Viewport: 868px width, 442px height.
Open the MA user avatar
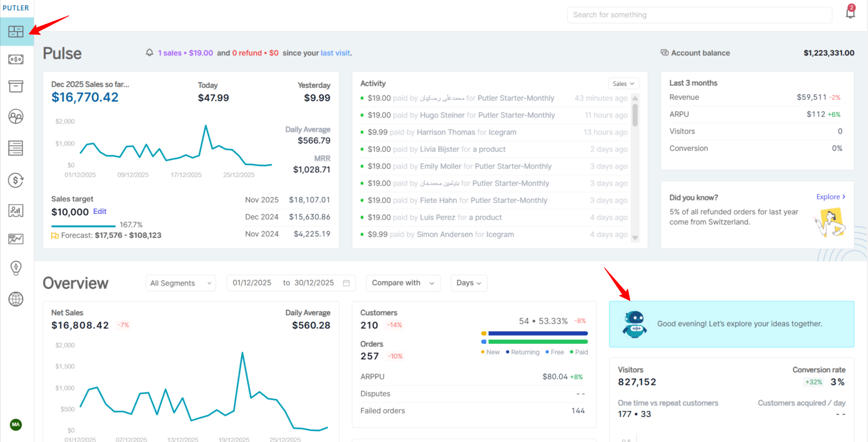pos(16,424)
